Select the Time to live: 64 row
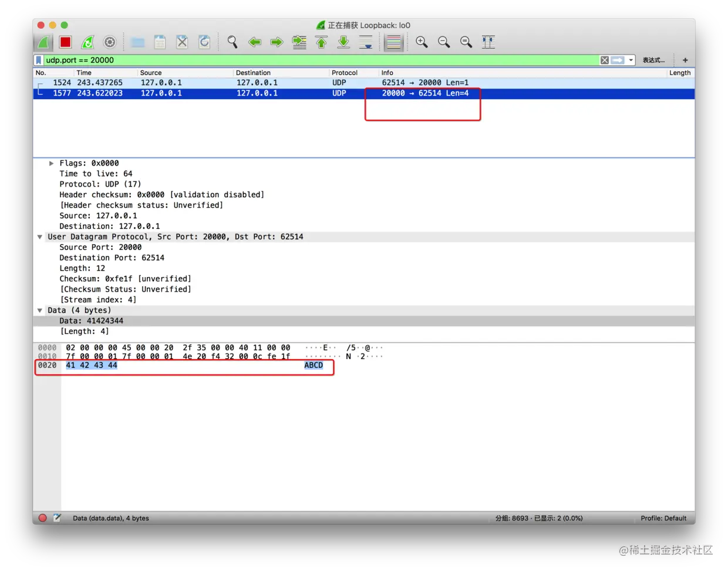This screenshot has width=728, height=571. 364,174
